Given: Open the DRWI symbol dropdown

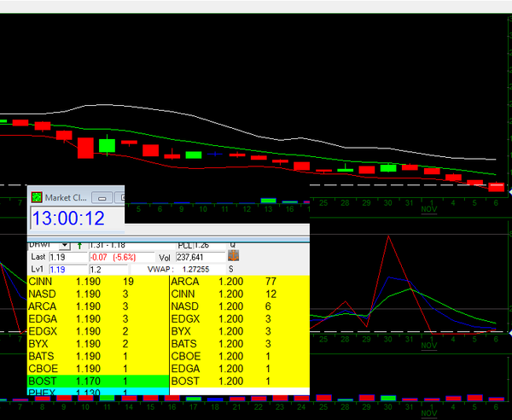Looking at the screenshot, I should (x=65, y=245).
